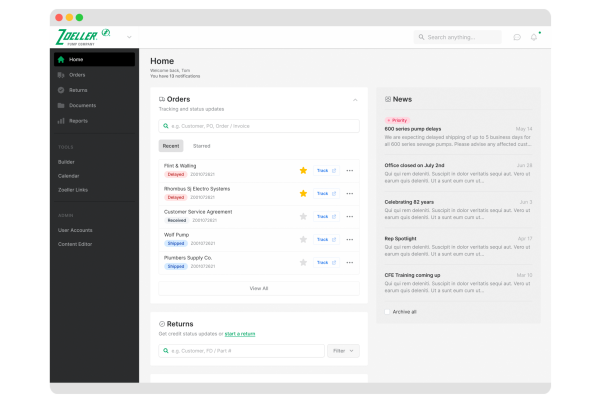Click the Shipped badge on Plumbers Supply Co.
The image size is (600, 403).
[176, 266]
